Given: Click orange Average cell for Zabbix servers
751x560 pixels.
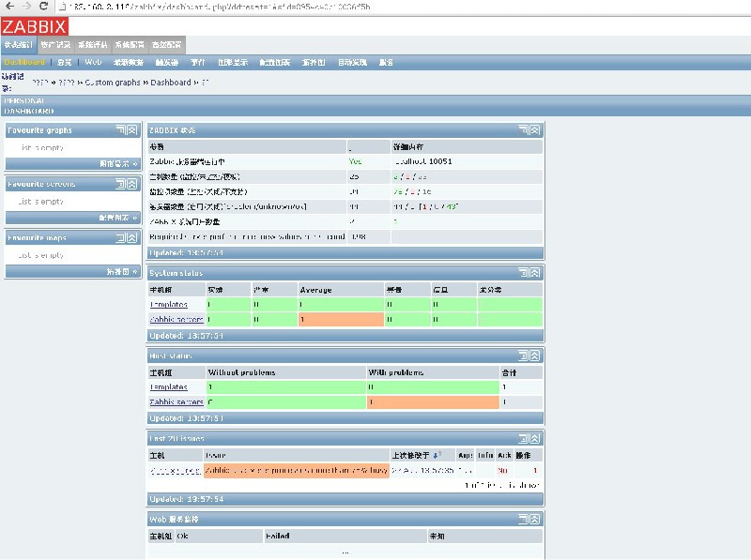Looking at the screenshot, I should (341, 319).
